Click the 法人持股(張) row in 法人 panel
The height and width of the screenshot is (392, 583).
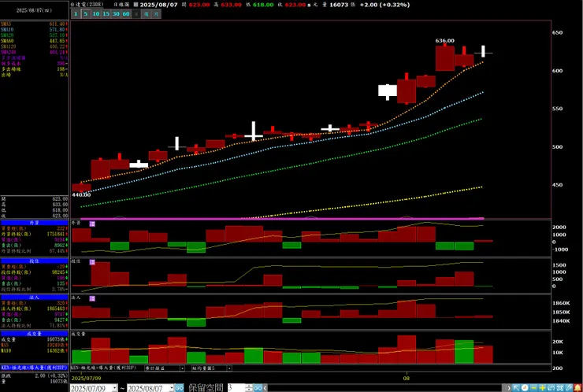(34, 309)
